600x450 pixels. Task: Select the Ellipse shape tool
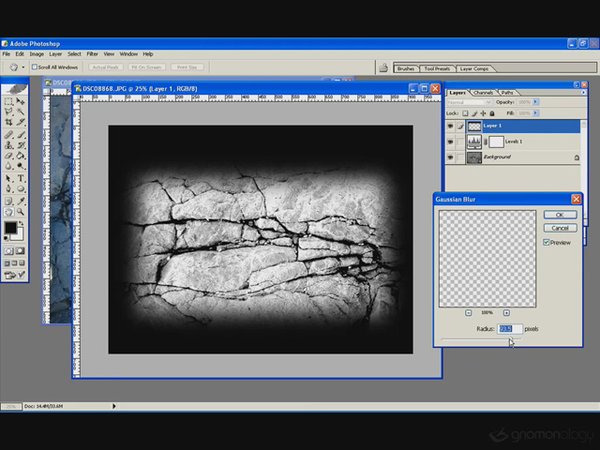click(21, 189)
